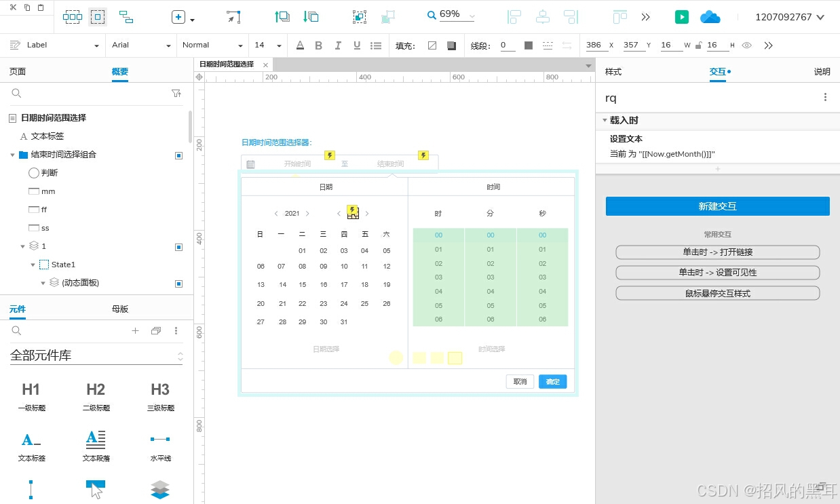Click 单击时 -> 打开链接 button
Viewport: 840px width, 504px height.
point(718,252)
